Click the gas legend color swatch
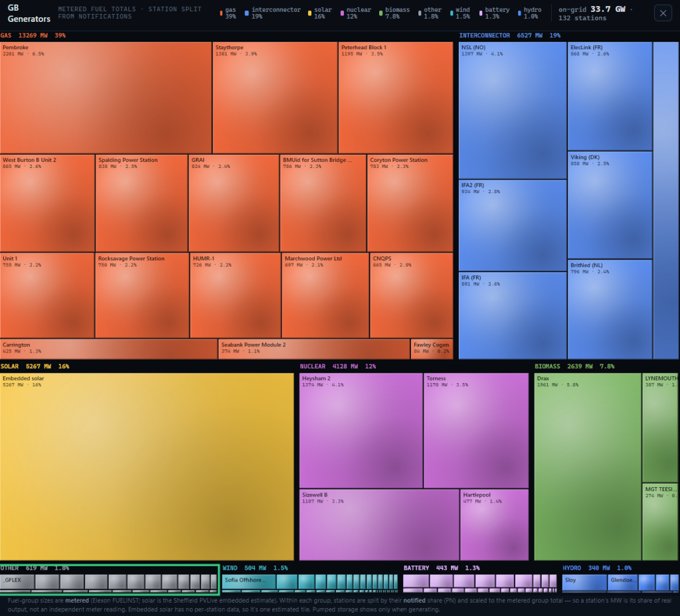680x616 pixels. click(221, 13)
